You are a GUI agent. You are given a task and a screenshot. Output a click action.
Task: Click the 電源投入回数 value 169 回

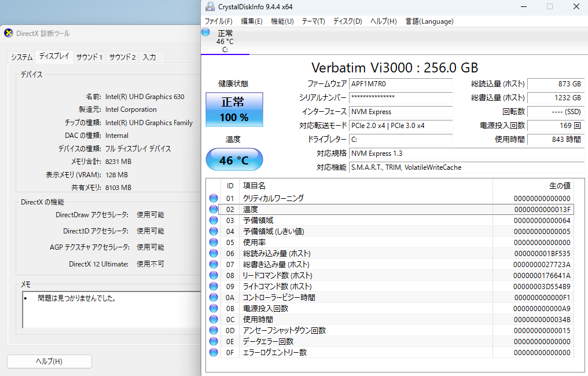coord(556,126)
